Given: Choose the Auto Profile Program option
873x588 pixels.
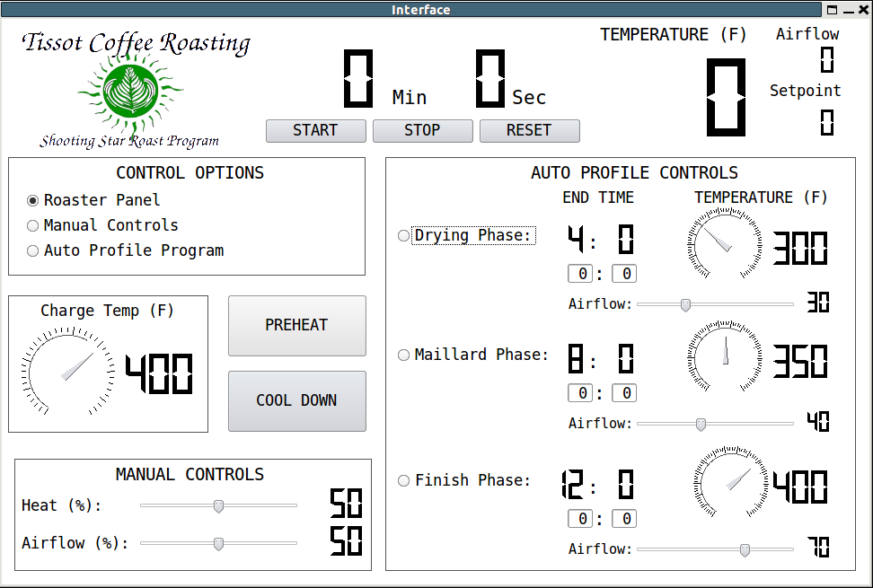Looking at the screenshot, I should (33, 250).
